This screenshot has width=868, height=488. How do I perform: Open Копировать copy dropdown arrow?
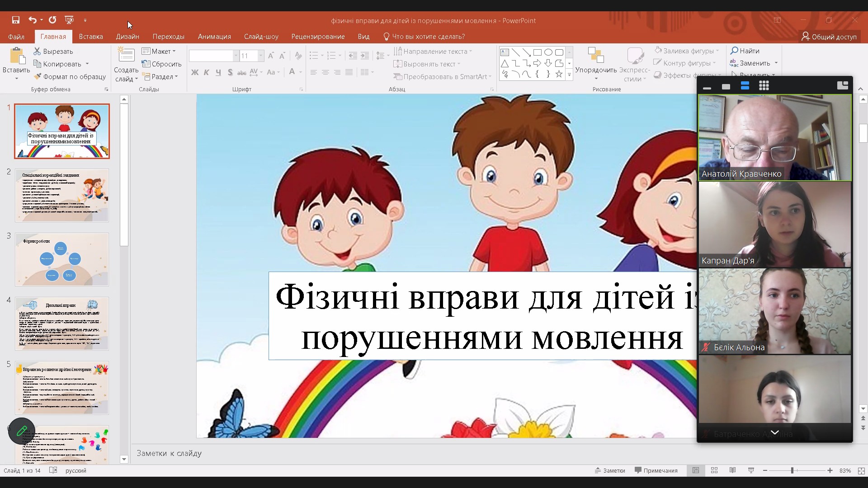point(87,64)
